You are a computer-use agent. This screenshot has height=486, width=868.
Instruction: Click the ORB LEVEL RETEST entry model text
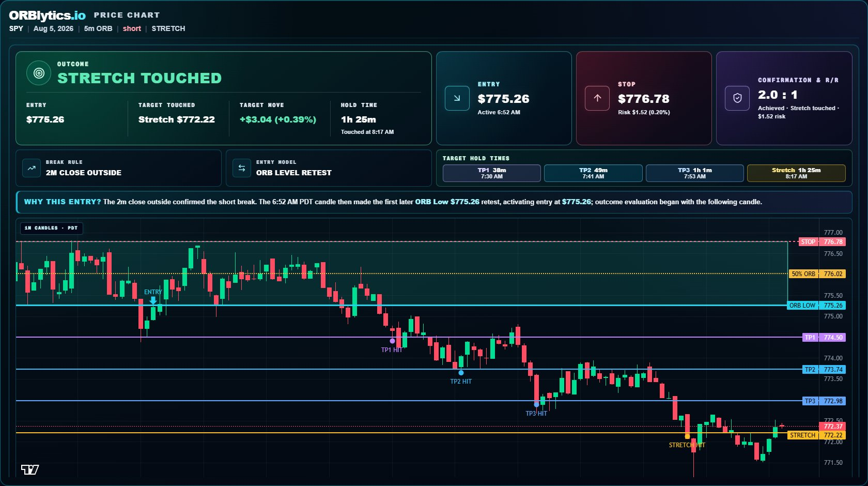294,173
